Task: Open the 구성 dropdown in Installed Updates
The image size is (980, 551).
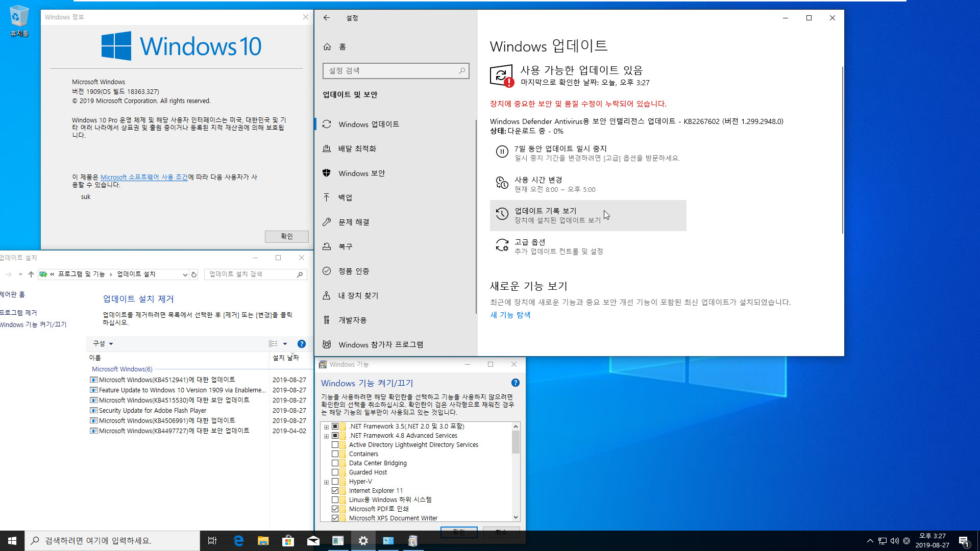Action: point(103,344)
